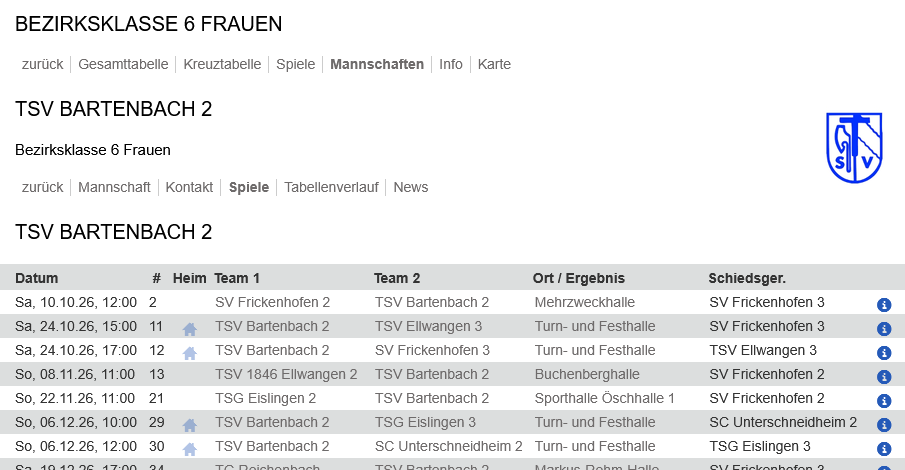Open the Kontakt team tab
Image resolution: width=905 pixels, height=470 pixels.
189,187
